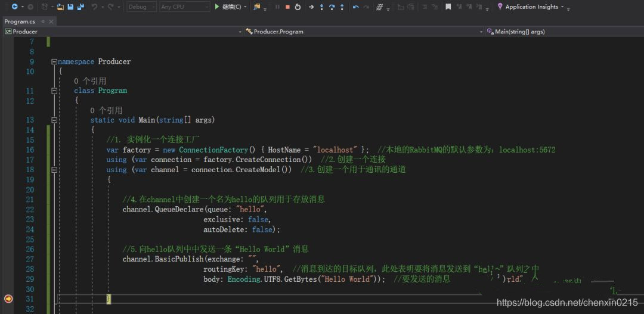Click the hash-style diagnostic tools icon

tap(380, 7)
